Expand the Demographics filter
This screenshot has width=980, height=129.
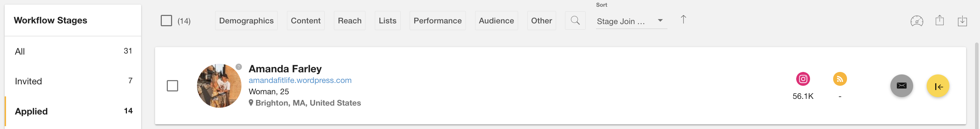click(246, 21)
